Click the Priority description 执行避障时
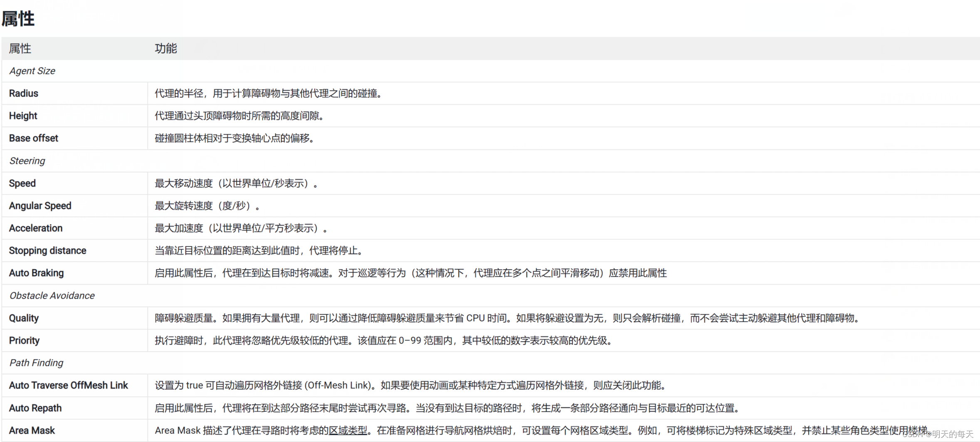Viewport: 980px width, 442px height. point(384,341)
